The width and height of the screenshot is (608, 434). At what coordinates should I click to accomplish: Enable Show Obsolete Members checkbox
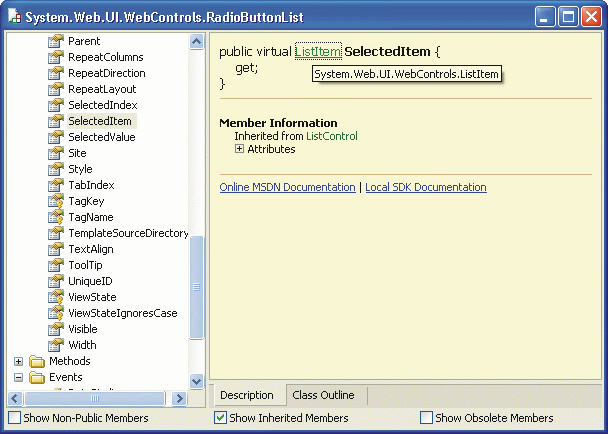pos(426,418)
